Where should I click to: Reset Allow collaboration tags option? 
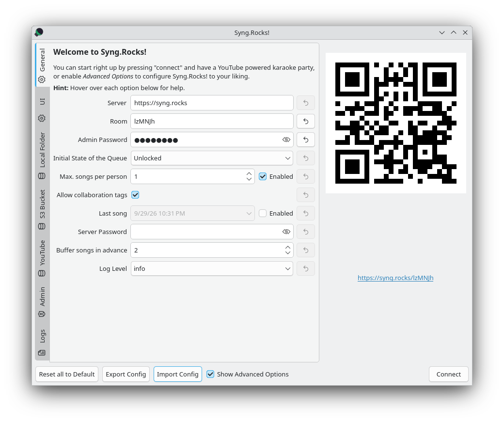coord(306,195)
